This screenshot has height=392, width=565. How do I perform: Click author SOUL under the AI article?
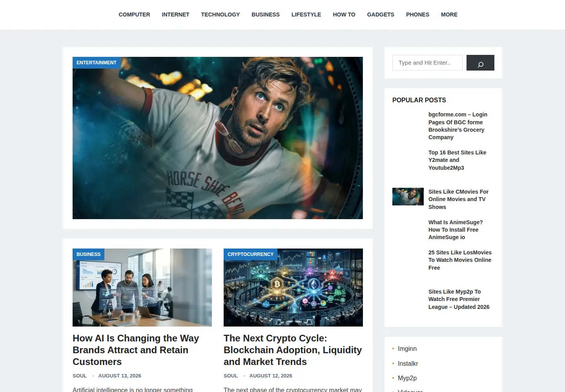click(80, 376)
